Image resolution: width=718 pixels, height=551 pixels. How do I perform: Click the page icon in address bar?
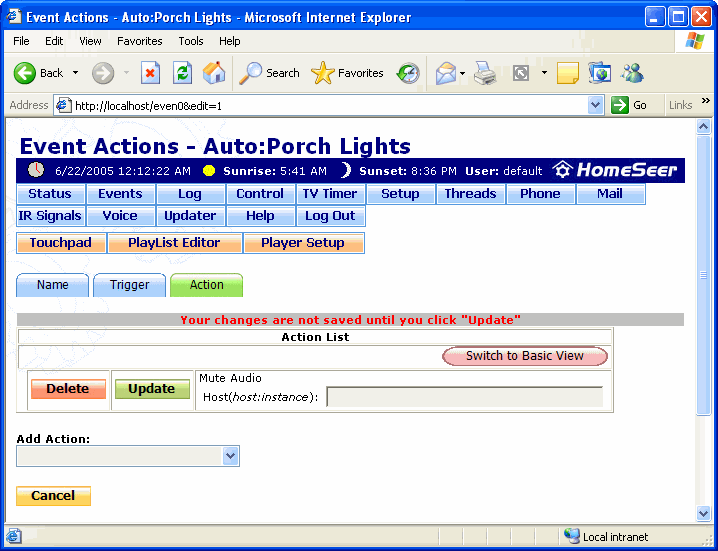click(x=64, y=105)
